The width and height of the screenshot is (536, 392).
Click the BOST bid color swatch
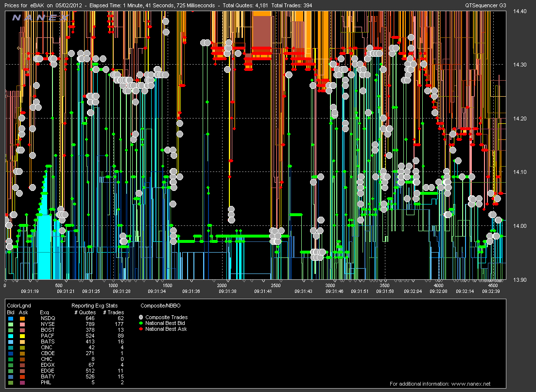(11, 330)
